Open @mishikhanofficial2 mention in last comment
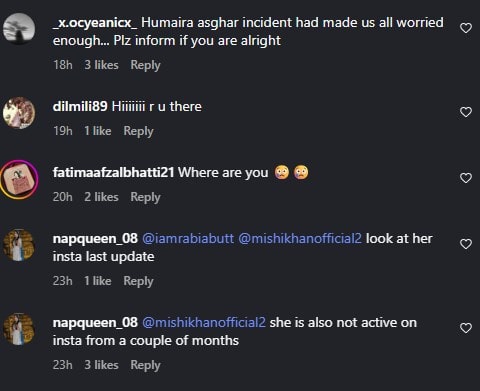The image size is (480, 391). click(x=204, y=323)
